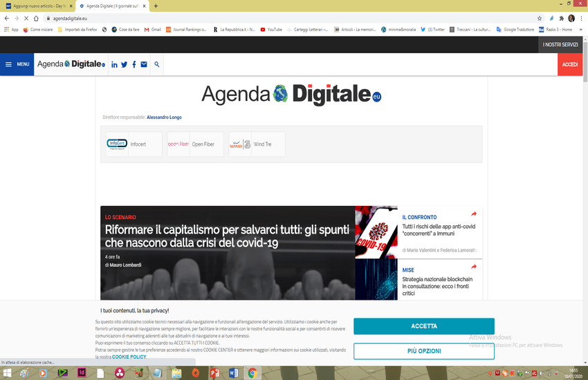
Task: Click the page vertical scrollbar thumb
Action: [585, 60]
